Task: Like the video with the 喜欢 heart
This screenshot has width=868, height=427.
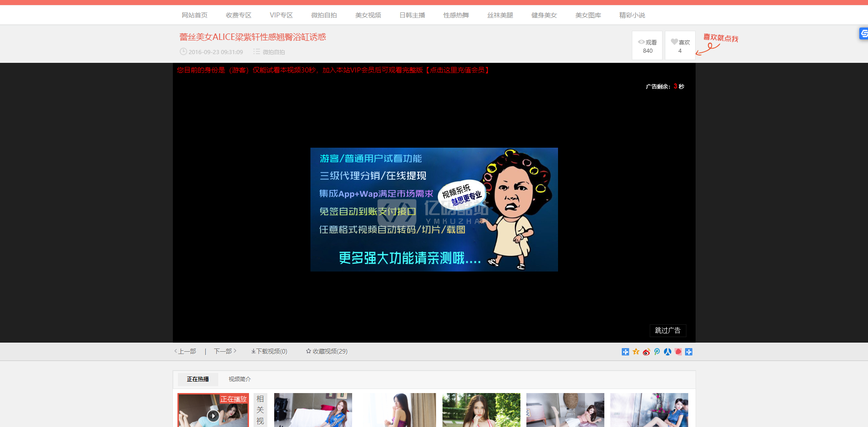Action: (680, 45)
